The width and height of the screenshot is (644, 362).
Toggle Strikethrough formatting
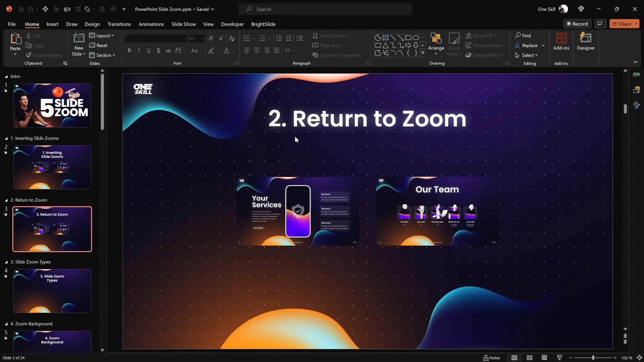tap(168, 51)
